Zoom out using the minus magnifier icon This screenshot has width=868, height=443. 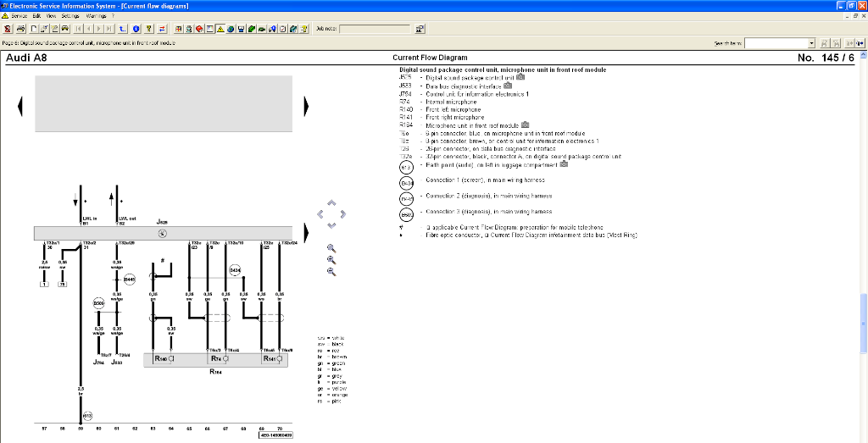[x=331, y=271]
